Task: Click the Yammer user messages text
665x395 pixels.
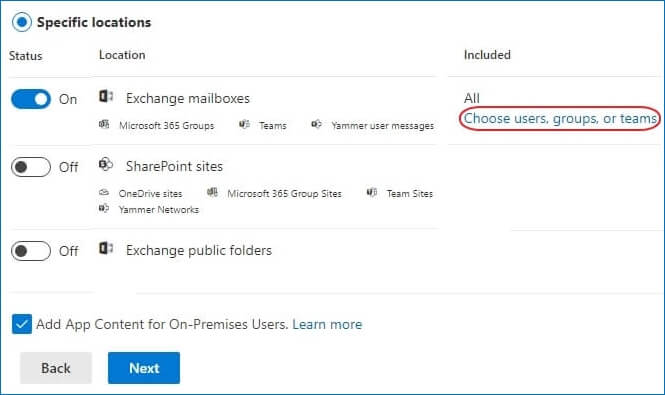Action: tap(383, 126)
